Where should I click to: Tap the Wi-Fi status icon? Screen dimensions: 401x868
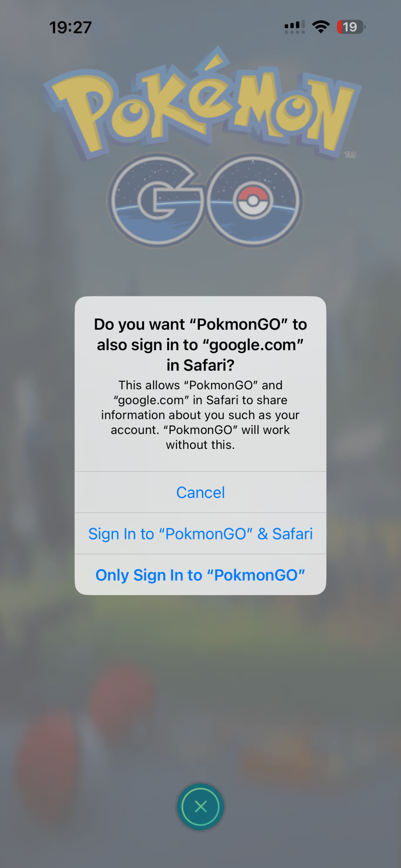pyautogui.click(x=321, y=27)
